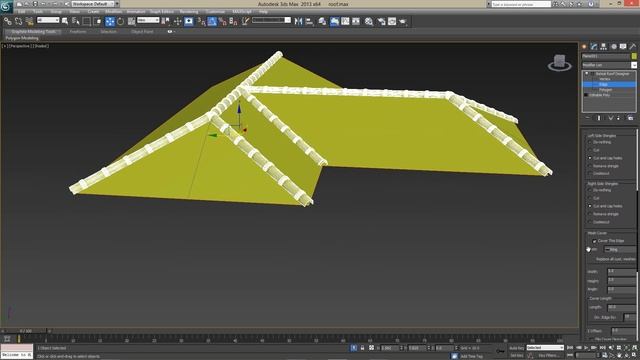
Task: Click the Set Key button
Action: (x=516, y=356)
